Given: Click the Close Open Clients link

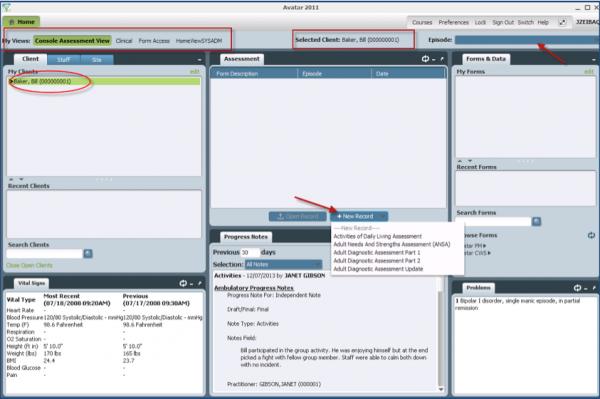Looking at the screenshot, I should 29,265.
